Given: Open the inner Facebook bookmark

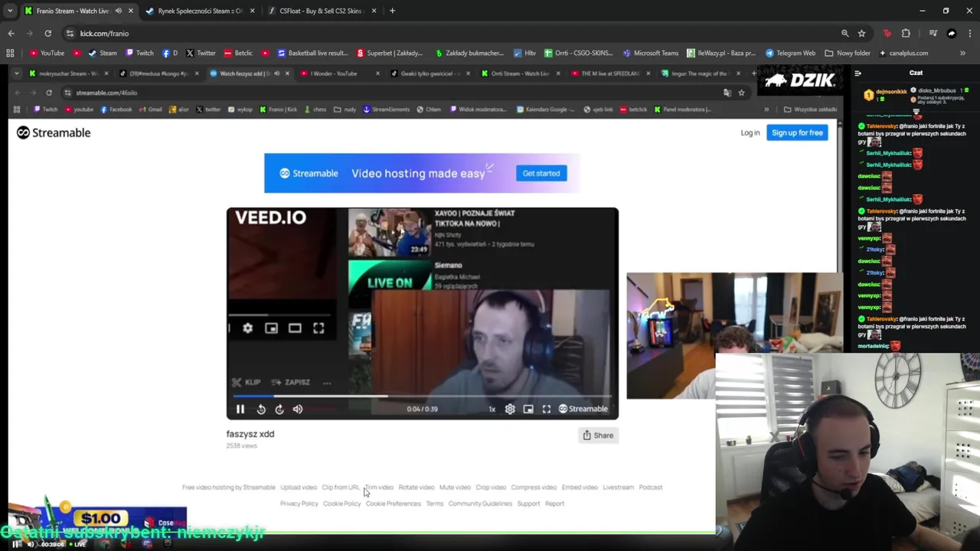Looking at the screenshot, I should pos(116,109).
